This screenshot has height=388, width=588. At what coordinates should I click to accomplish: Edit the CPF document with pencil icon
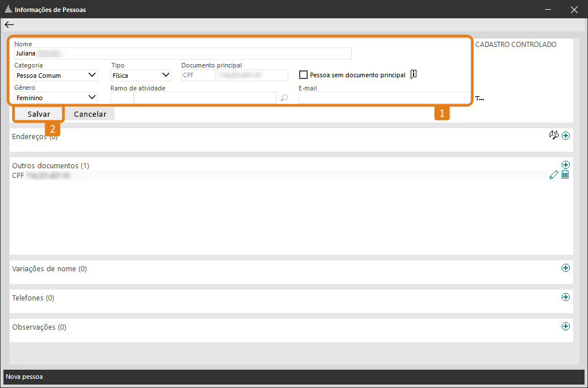click(x=554, y=175)
